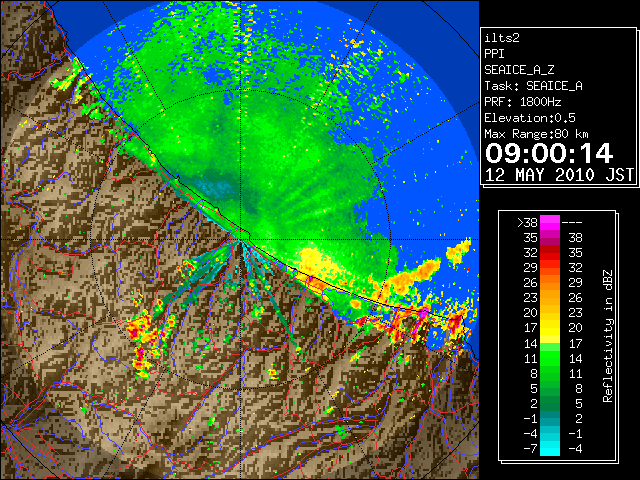Click the '>38' legend label

527,223
